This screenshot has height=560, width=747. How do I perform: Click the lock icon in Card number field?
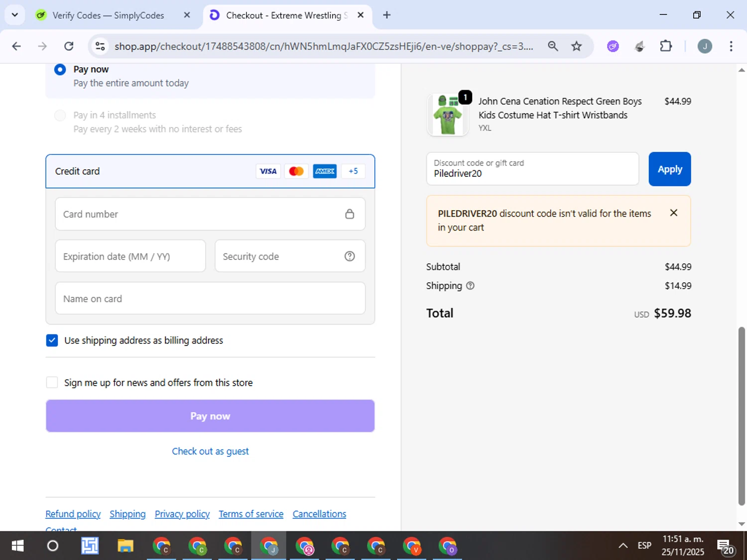(350, 214)
